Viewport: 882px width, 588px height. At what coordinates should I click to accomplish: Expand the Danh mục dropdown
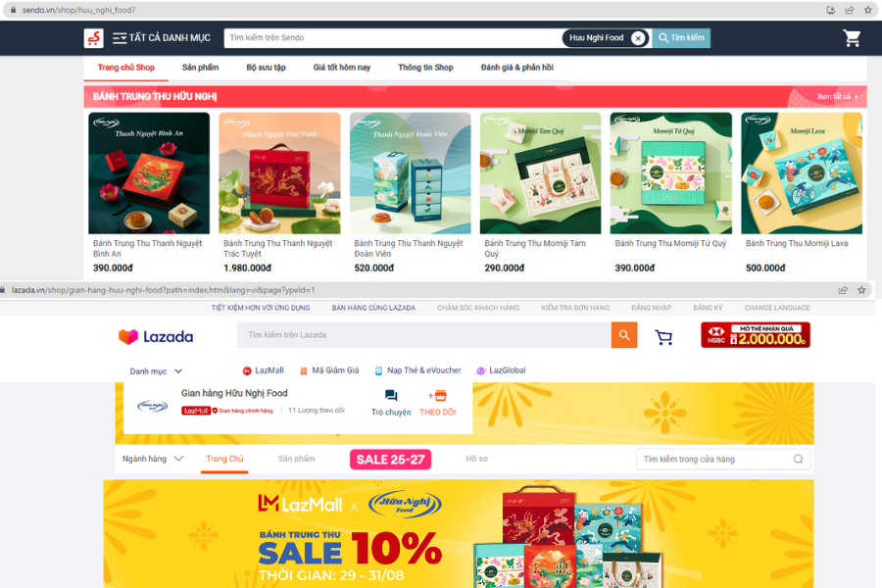tap(156, 371)
